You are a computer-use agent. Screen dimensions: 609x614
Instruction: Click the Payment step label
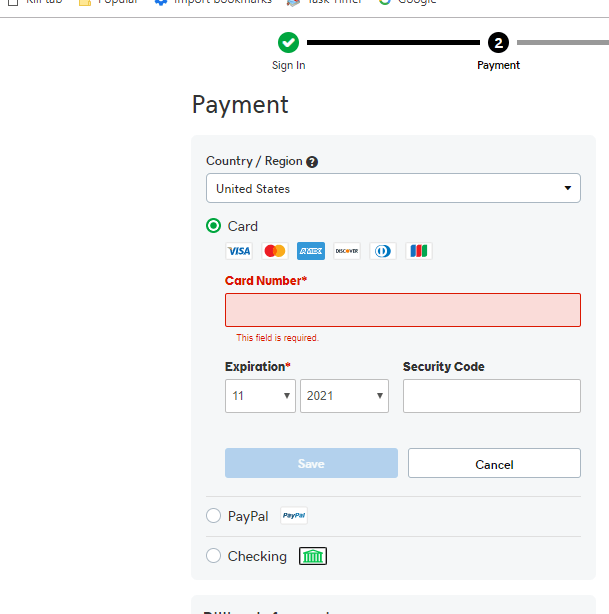point(498,65)
